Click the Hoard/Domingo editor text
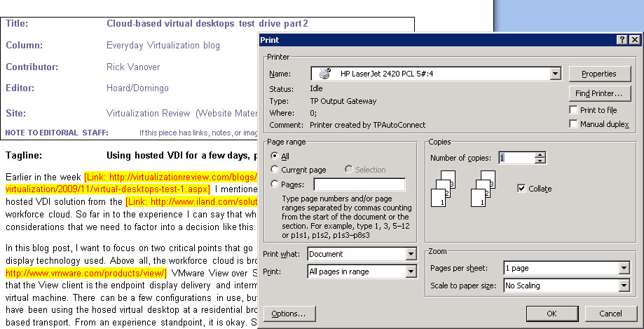 click(137, 88)
